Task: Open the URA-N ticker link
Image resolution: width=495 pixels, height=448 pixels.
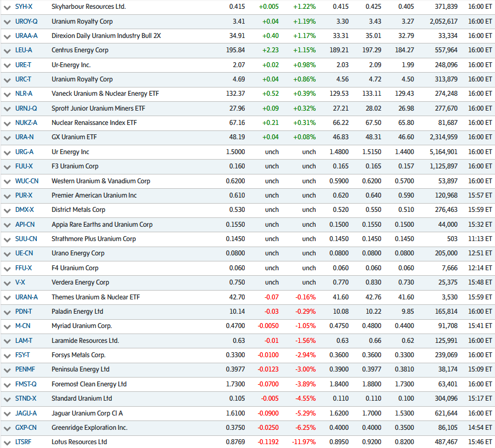Action: [24, 137]
